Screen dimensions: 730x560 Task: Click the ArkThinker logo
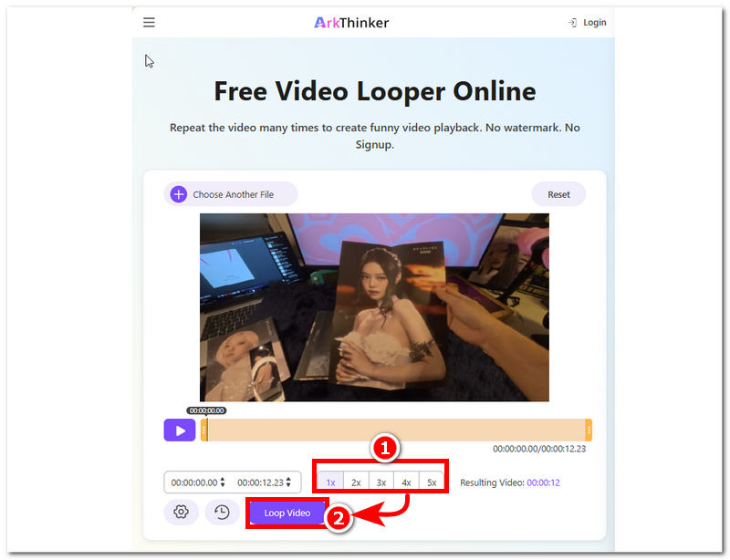tap(350, 22)
